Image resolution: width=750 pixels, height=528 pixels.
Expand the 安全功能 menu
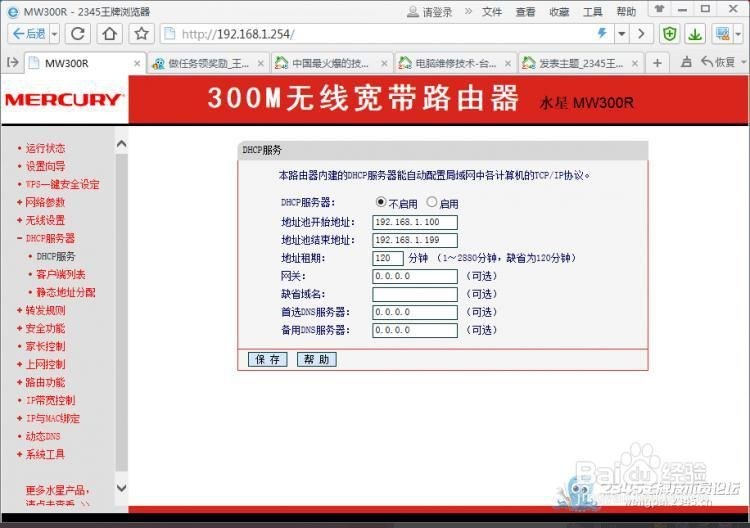tap(45, 329)
